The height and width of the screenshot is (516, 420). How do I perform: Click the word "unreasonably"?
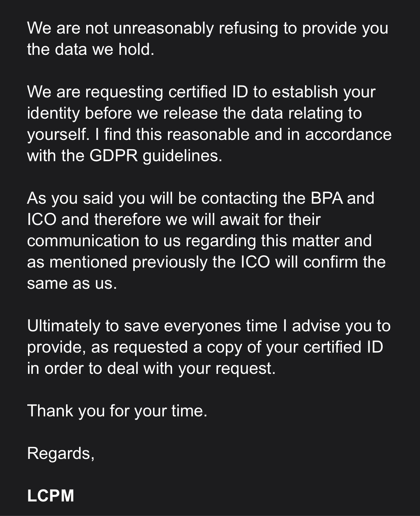point(163,28)
